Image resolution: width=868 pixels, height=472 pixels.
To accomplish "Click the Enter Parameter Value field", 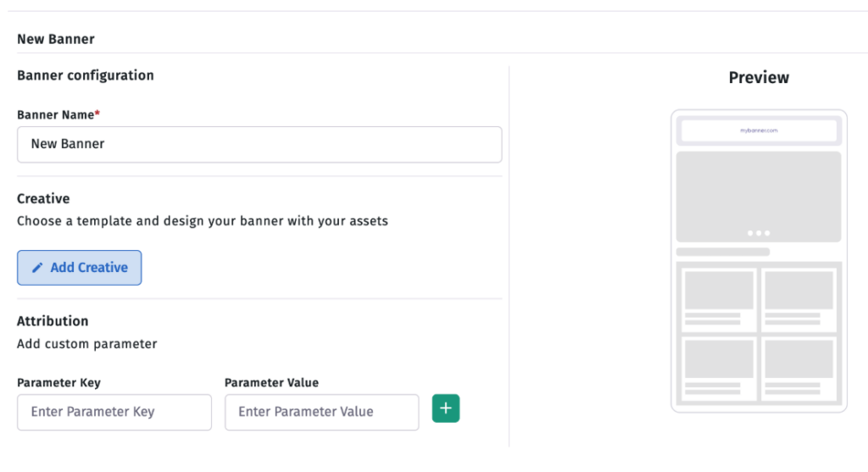I will pos(321,412).
